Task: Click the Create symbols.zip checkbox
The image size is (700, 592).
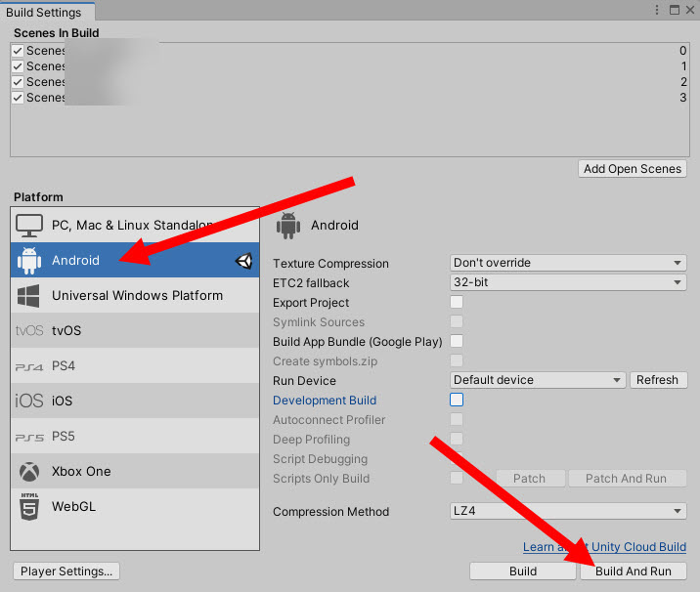Action: pos(457,360)
